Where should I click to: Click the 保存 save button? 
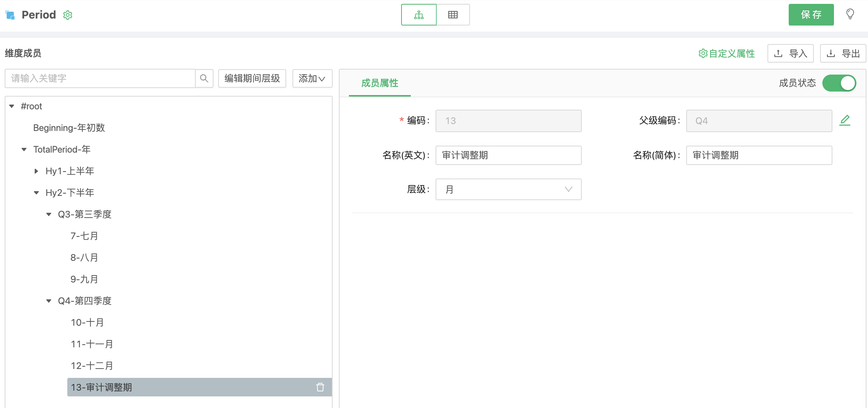click(811, 15)
